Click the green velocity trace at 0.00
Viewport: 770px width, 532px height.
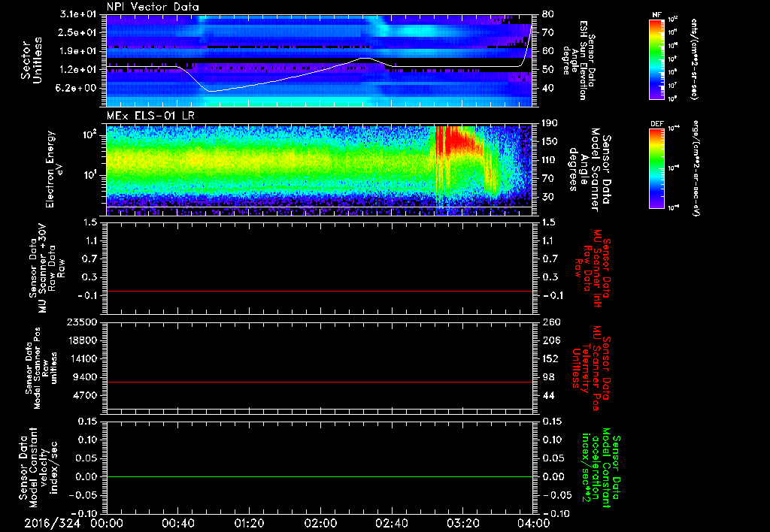[x=319, y=476]
